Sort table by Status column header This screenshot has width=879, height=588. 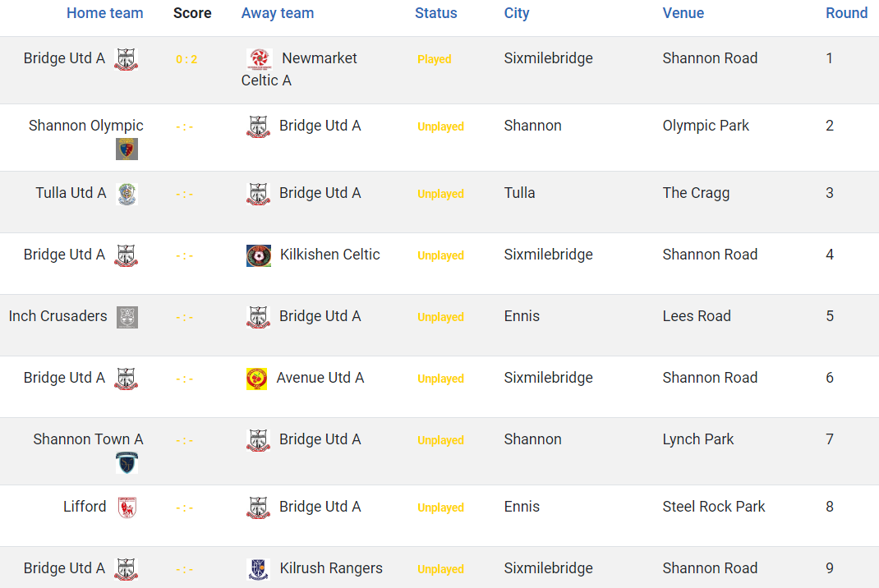[435, 13]
